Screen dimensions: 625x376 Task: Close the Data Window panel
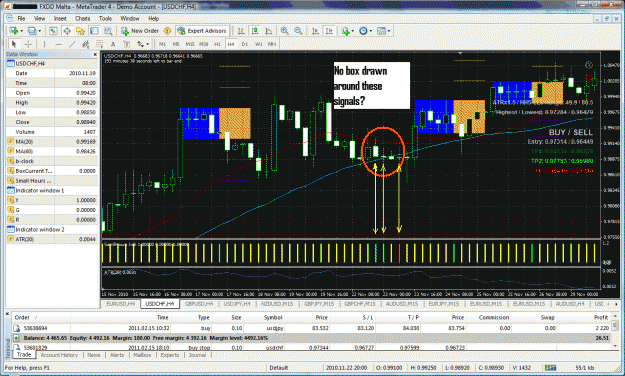click(x=95, y=54)
